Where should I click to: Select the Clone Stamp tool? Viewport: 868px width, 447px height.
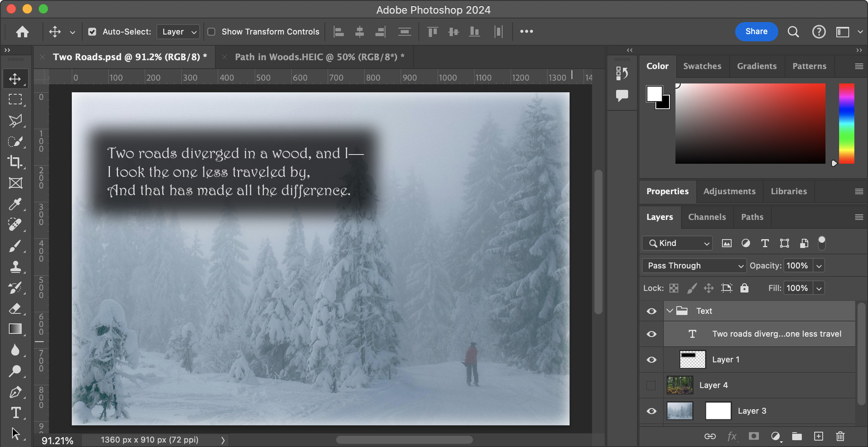tap(15, 266)
